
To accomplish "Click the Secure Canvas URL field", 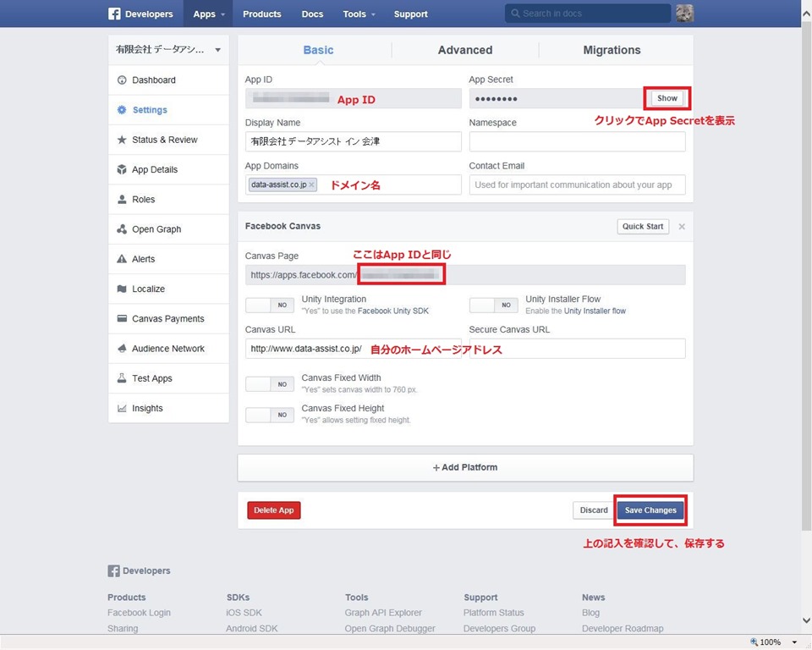I will click(578, 349).
